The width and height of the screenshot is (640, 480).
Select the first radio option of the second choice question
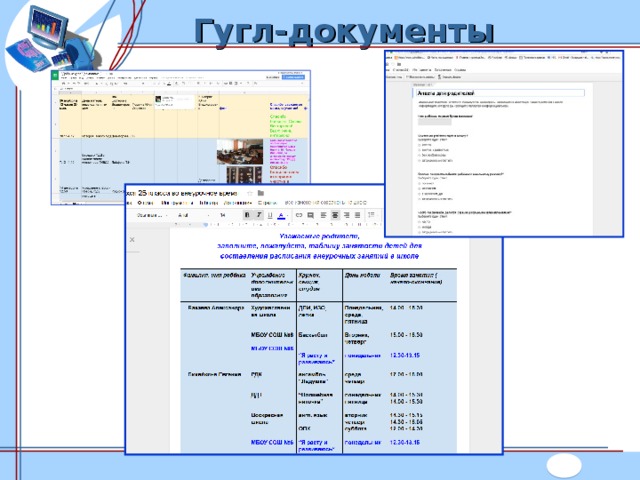[x=420, y=184]
